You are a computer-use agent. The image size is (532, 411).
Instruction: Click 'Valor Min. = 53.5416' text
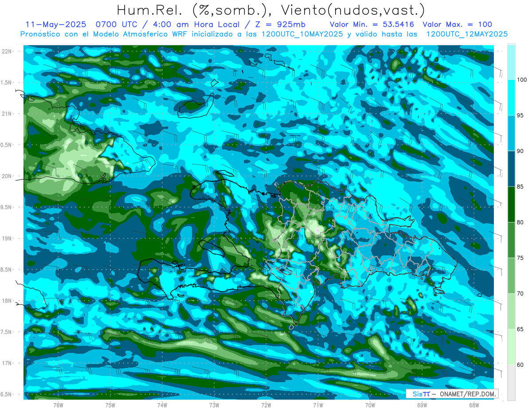[372, 24]
